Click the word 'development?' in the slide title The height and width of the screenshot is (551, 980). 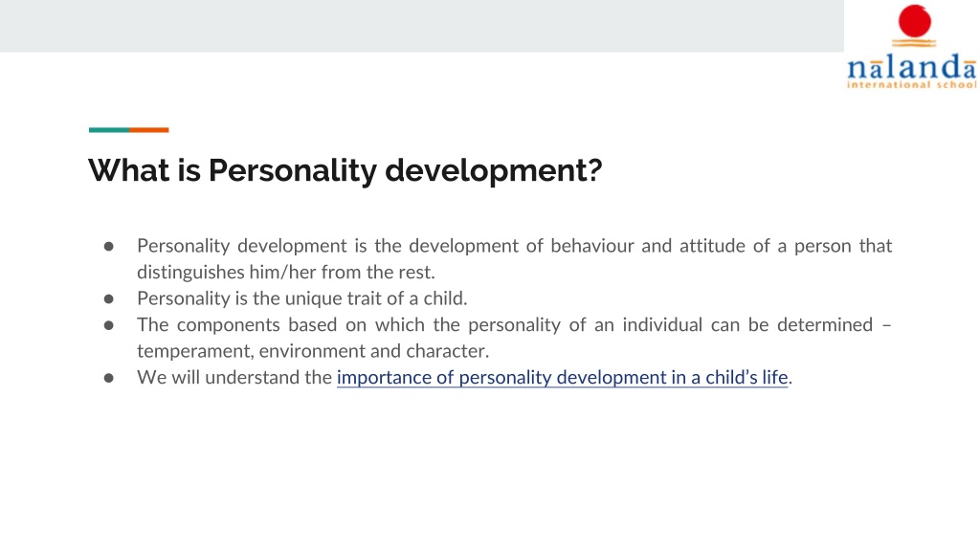pyautogui.click(x=493, y=170)
